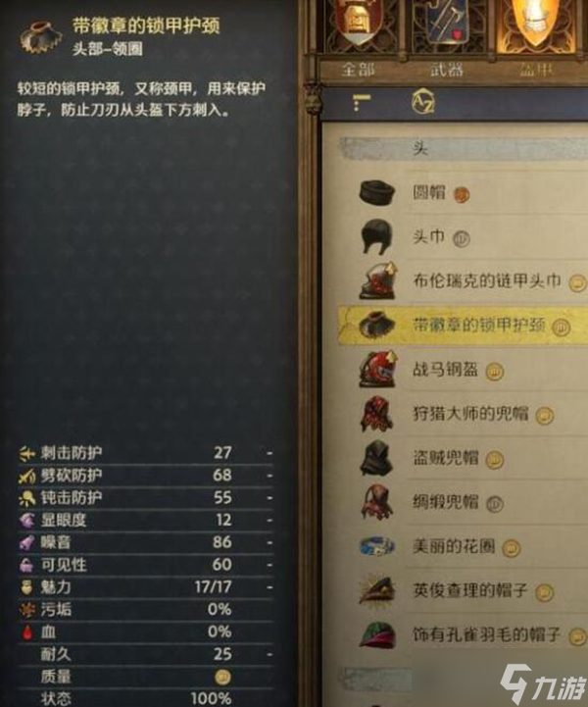
Task: Select the 圆帽 round hat icon
Action: pyautogui.click(x=377, y=192)
